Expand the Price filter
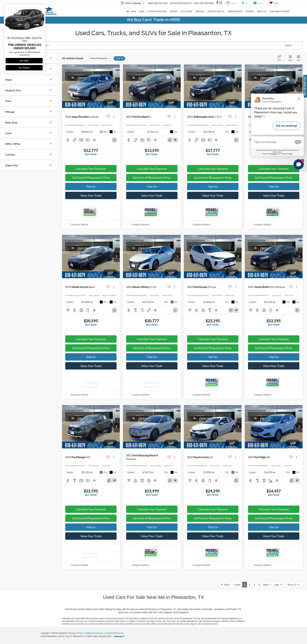This screenshot has width=307, height=644. pos(29,101)
